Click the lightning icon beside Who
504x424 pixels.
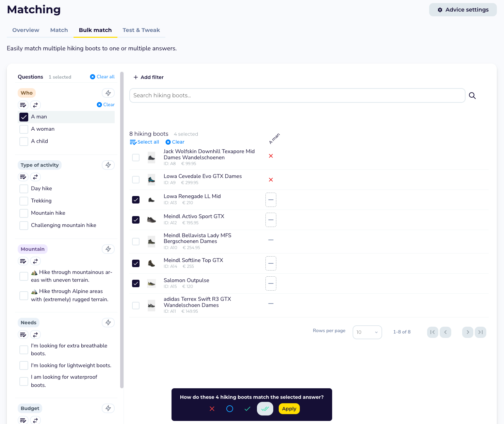[108, 93]
